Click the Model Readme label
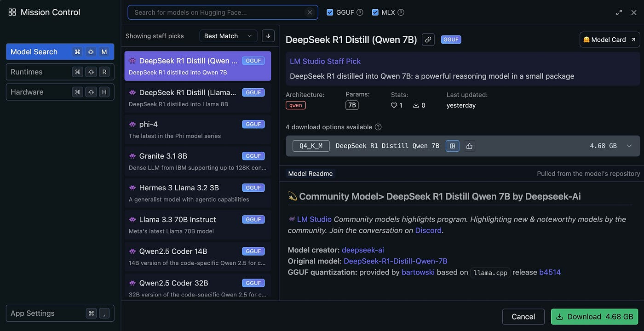Screen dimensions: 644x331 (310, 173)
